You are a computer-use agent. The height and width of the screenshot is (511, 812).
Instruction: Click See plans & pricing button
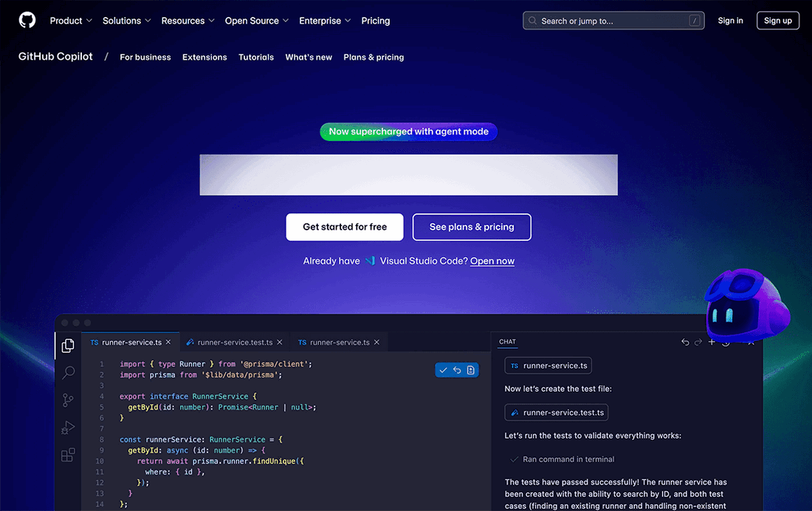coord(472,227)
